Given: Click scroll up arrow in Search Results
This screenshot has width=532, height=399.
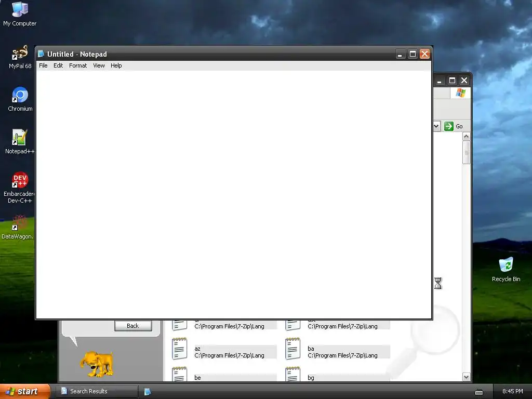Looking at the screenshot, I should [466, 137].
